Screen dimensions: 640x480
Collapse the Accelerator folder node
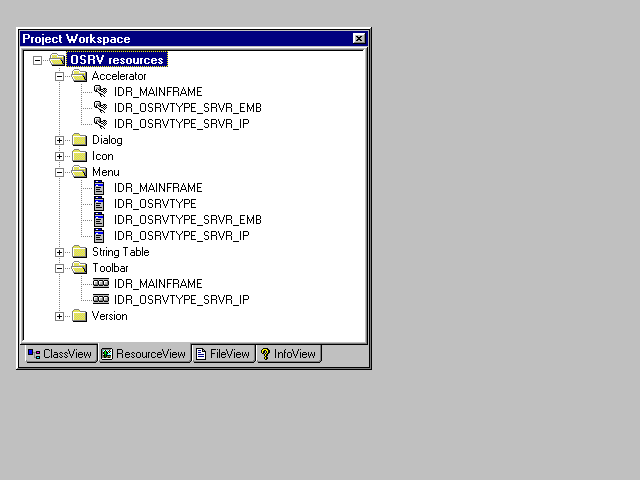[x=60, y=76]
